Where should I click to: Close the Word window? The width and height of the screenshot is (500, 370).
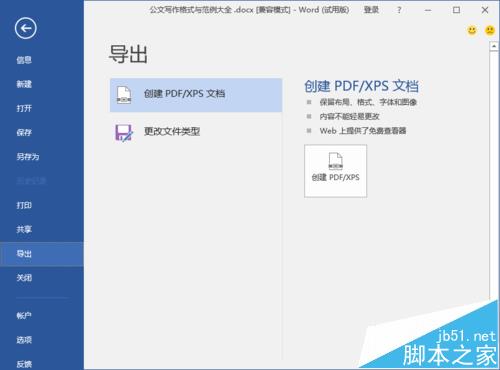485,10
